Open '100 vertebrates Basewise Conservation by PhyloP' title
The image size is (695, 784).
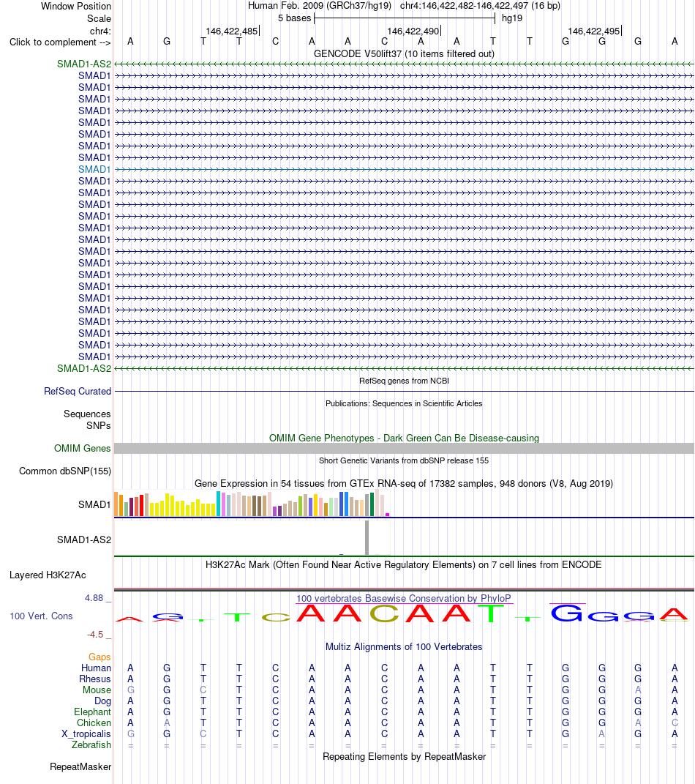405,599
